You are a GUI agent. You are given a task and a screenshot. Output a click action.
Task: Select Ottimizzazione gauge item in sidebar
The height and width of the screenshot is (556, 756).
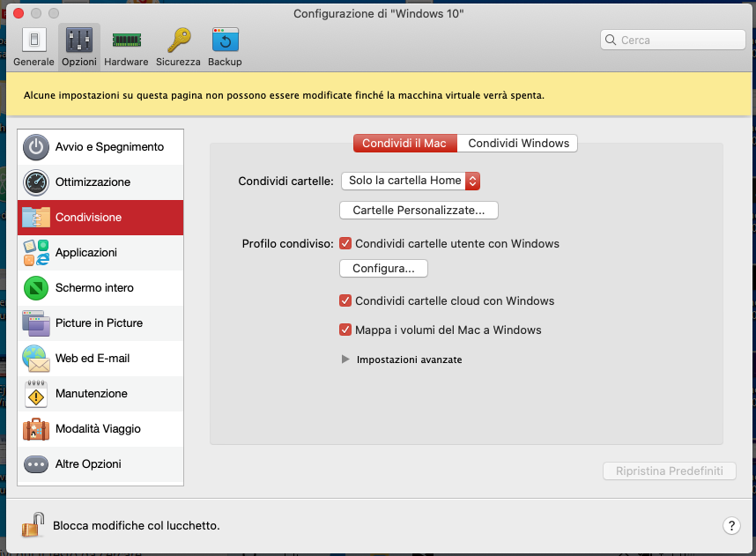point(100,182)
